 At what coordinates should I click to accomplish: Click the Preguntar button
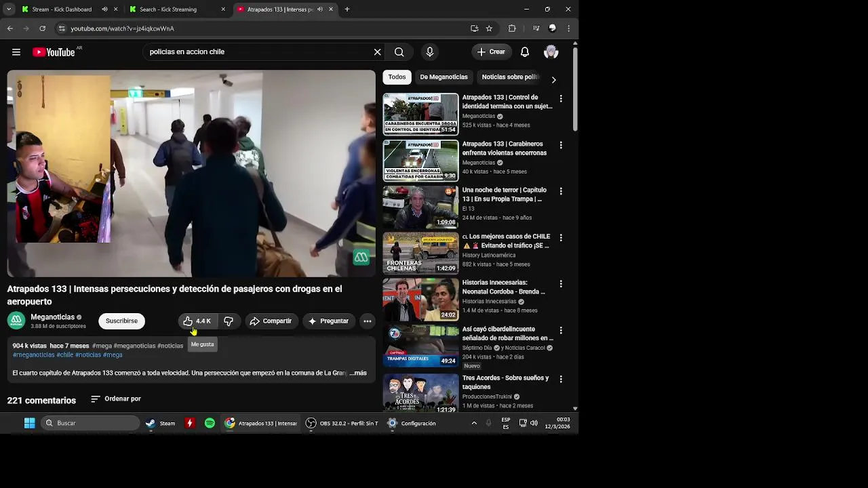point(328,321)
